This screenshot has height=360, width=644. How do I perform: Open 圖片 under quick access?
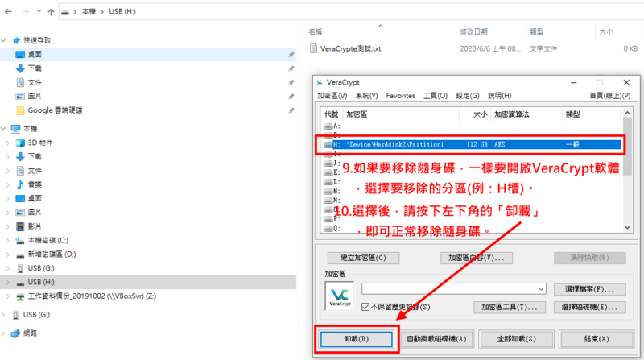[x=35, y=96]
